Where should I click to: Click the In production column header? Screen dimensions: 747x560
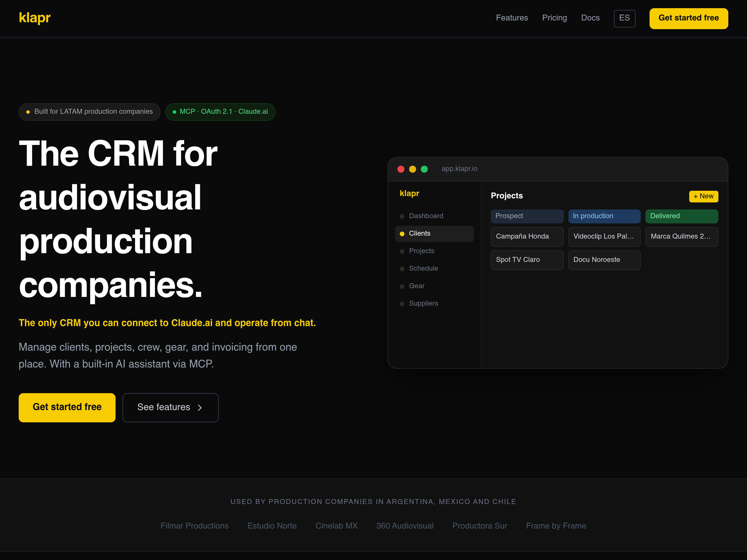pyautogui.click(x=604, y=216)
